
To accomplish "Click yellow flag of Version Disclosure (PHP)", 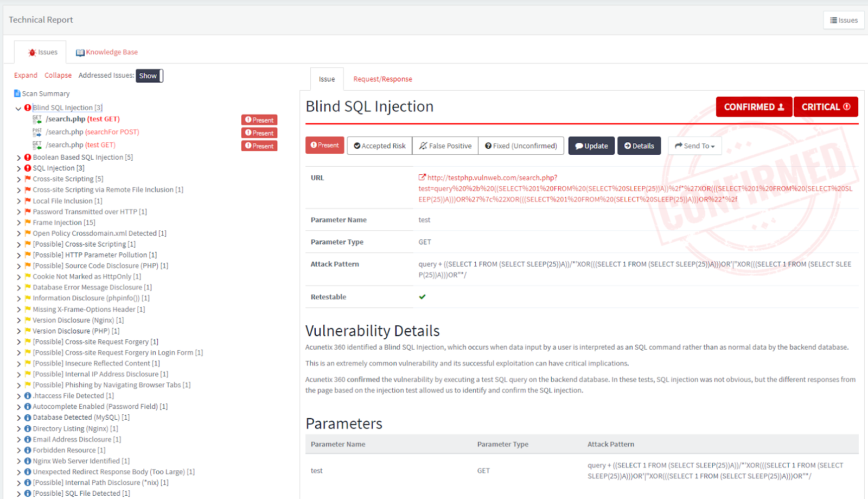I will 28,331.
